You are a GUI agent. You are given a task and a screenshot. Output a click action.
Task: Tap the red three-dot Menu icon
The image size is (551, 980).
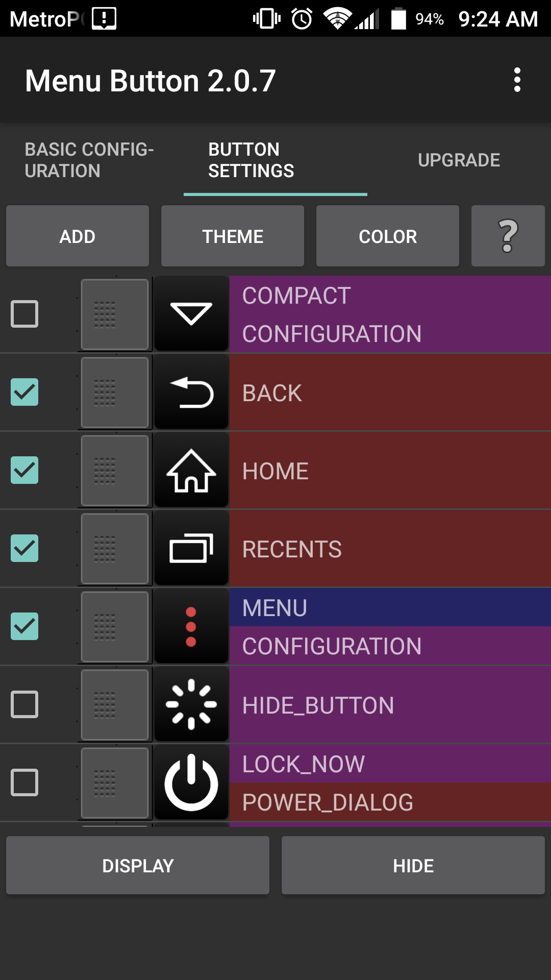pyautogui.click(x=191, y=626)
